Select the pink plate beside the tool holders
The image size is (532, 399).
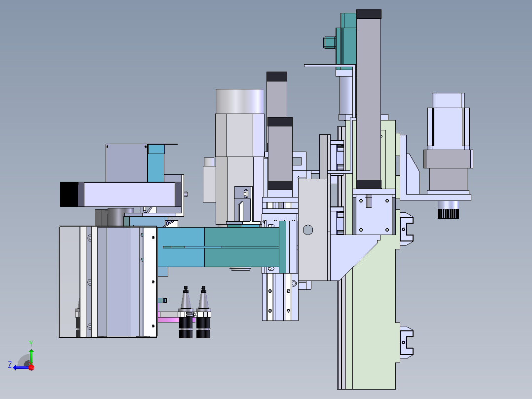coord(169,319)
